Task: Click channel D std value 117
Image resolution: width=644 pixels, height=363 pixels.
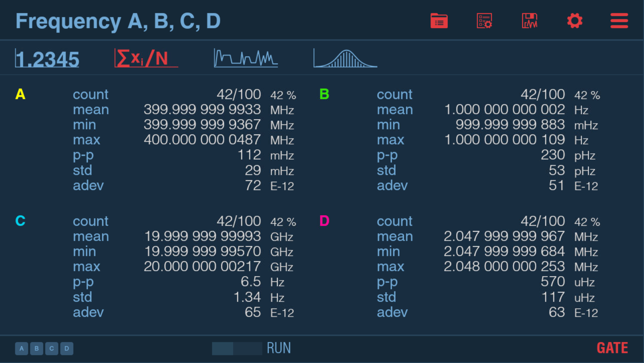Action: [x=554, y=297]
